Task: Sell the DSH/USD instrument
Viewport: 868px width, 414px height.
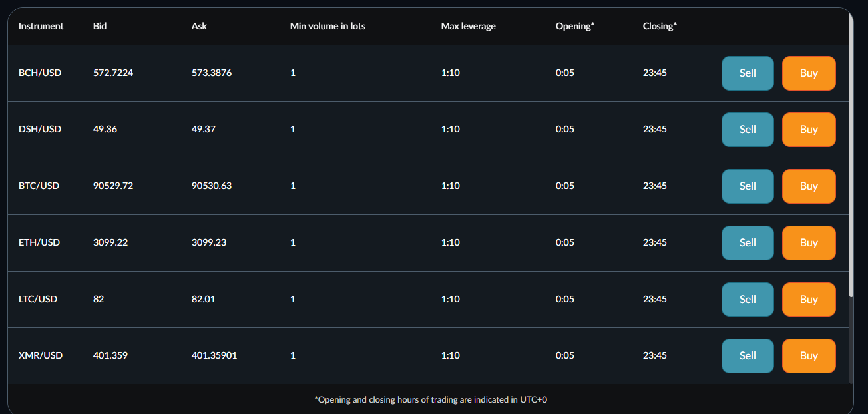Action: (x=747, y=130)
